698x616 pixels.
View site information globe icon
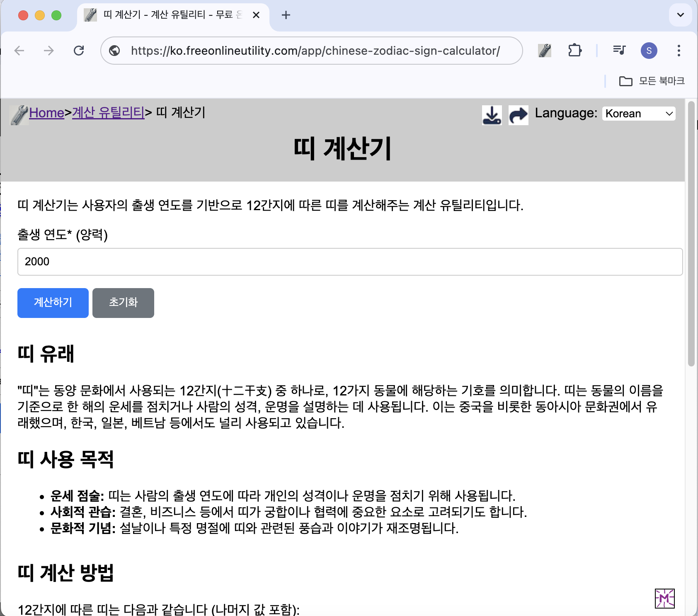[x=114, y=51]
